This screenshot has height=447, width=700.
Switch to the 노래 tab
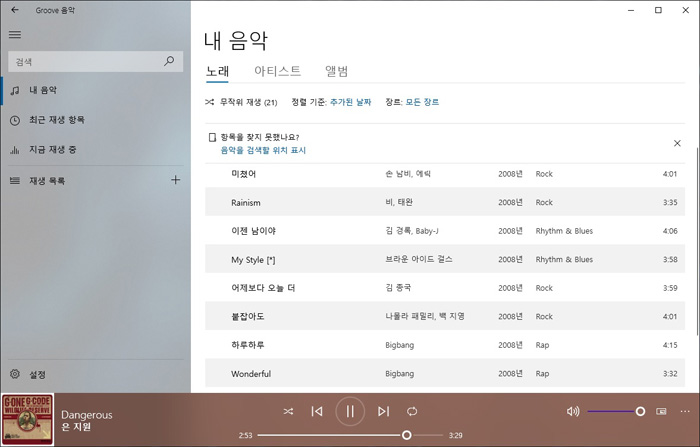(x=217, y=71)
